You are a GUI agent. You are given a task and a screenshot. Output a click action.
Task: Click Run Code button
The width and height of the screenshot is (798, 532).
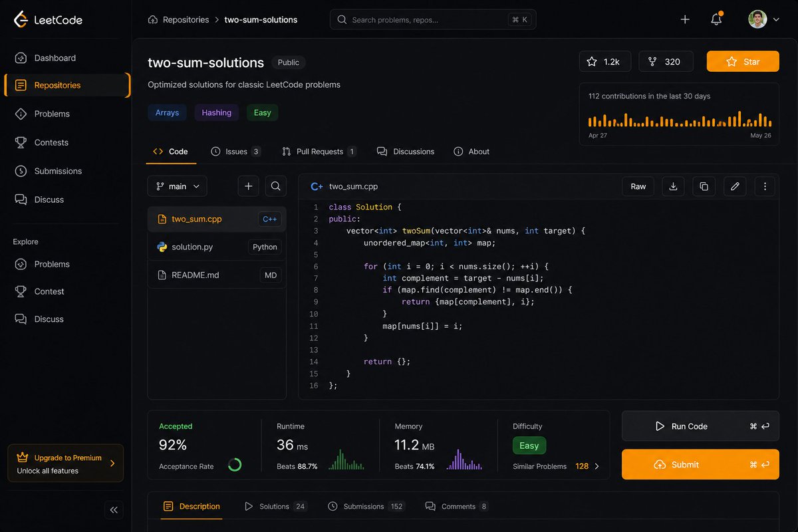(700, 426)
